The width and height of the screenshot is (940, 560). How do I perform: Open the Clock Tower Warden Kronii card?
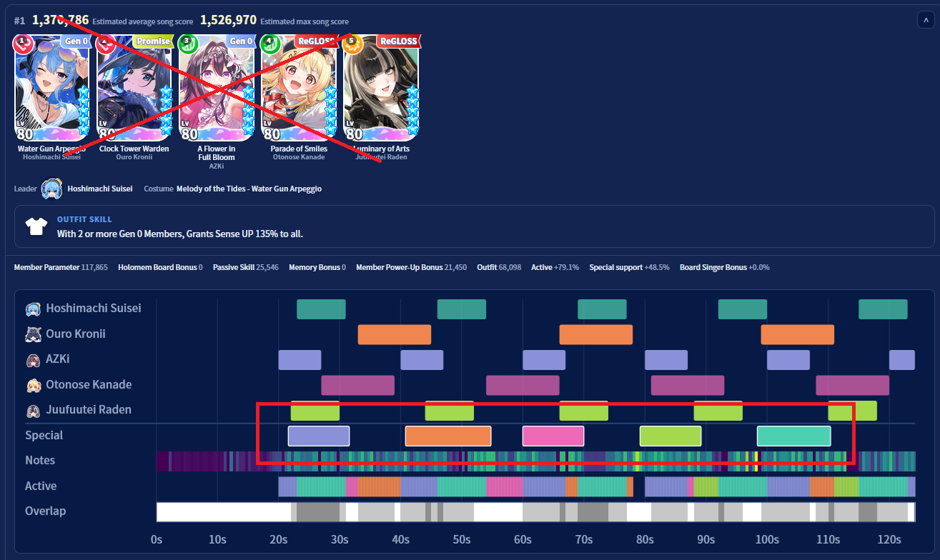[x=134, y=87]
